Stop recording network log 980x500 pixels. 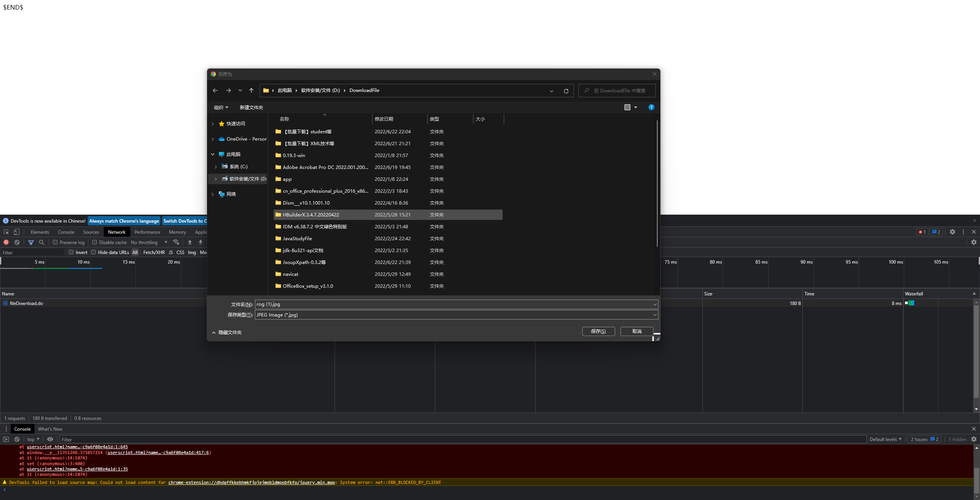pos(6,242)
